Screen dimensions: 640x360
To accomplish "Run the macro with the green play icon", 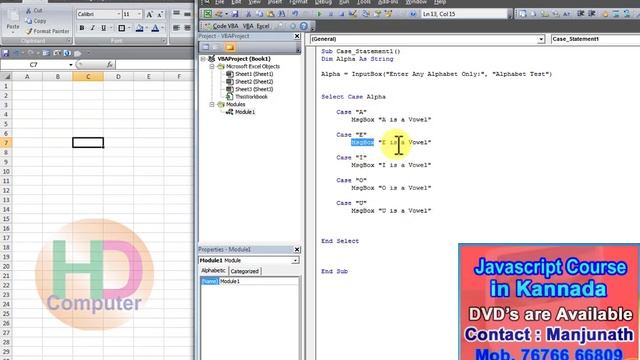I will click(319, 14).
